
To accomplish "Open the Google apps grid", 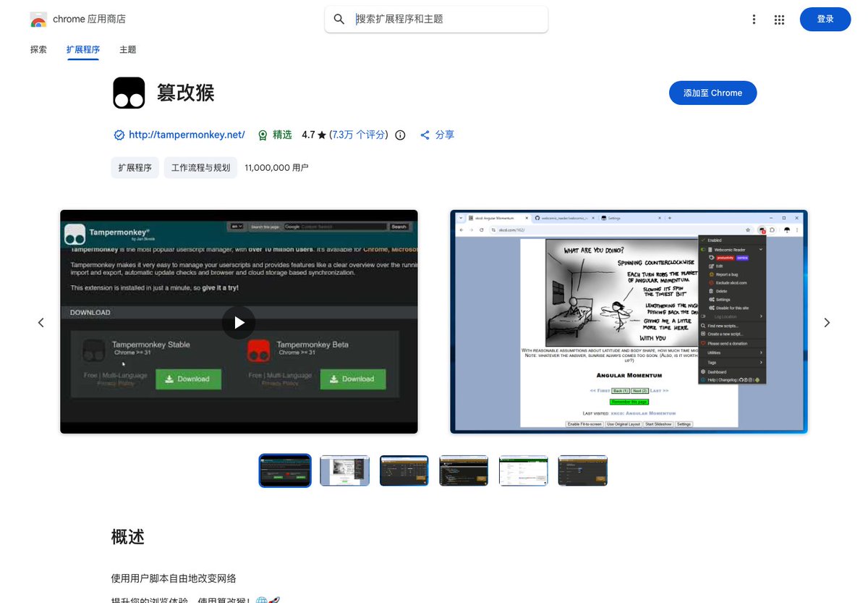I will pos(779,20).
